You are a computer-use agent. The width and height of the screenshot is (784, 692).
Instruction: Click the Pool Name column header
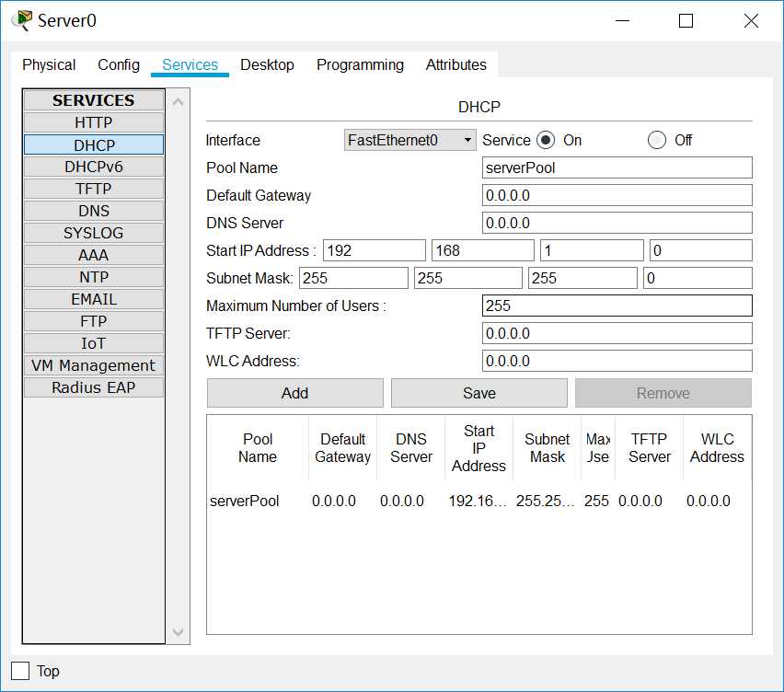pos(258,448)
